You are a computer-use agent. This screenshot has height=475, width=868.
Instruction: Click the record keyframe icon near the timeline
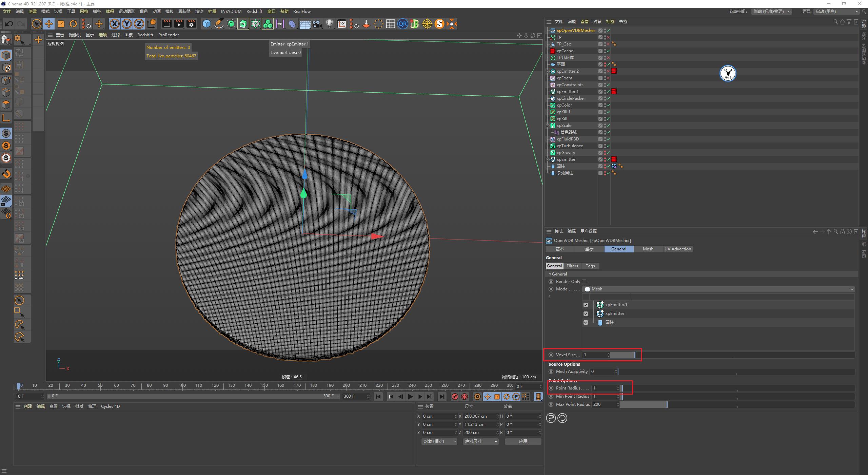tap(455, 396)
